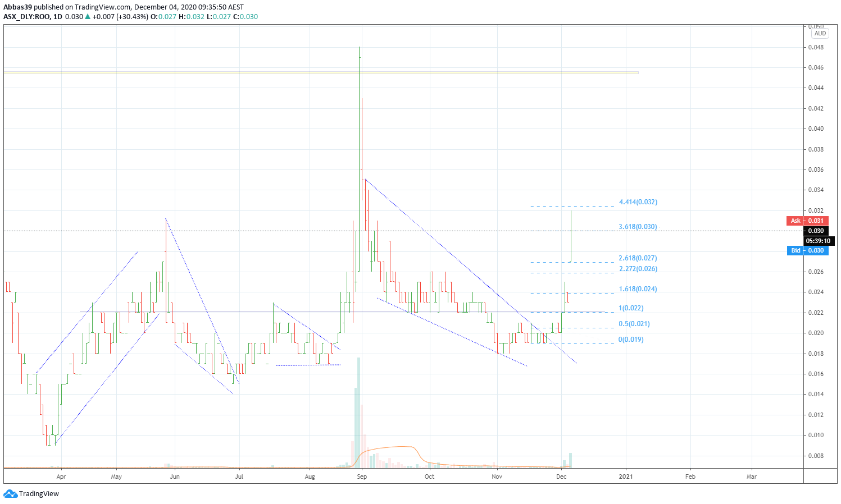Click the AUD currency badge

click(x=820, y=34)
